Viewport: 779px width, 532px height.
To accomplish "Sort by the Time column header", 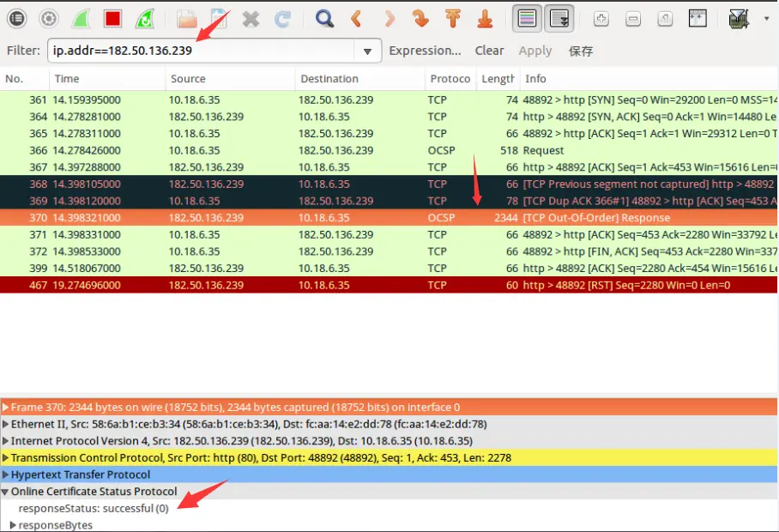I will pyautogui.click(x=107, y=78).
